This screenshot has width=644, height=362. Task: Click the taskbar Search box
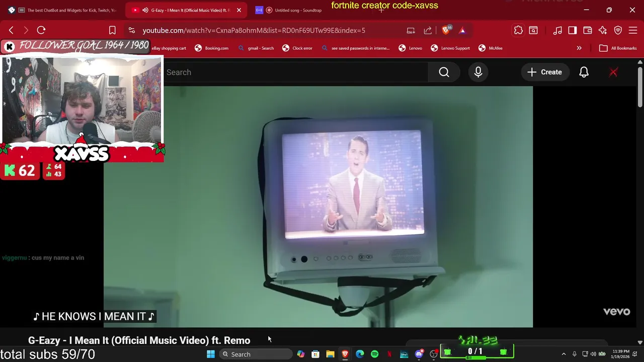[257, 354]
